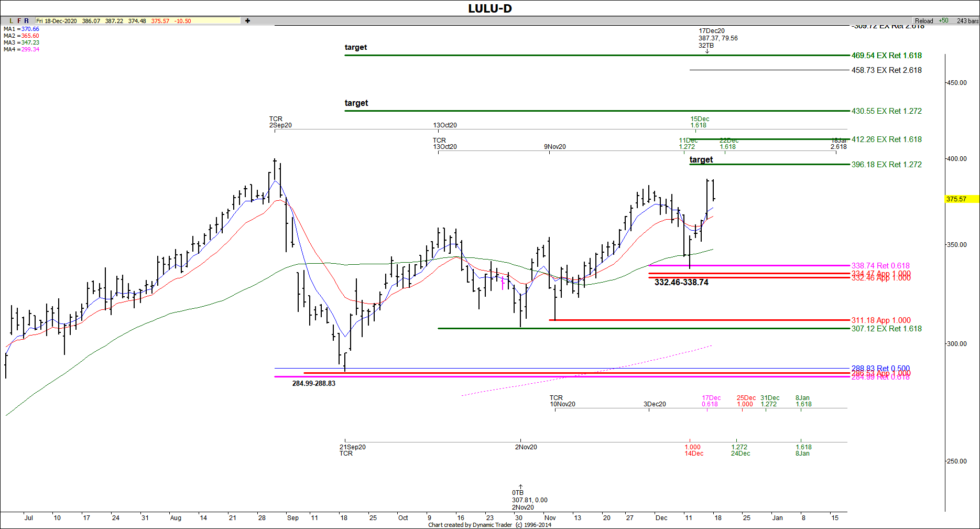Screen dimensions: 980x529
Task: Click the 300.00 price axis label
Action: [957, 344]
